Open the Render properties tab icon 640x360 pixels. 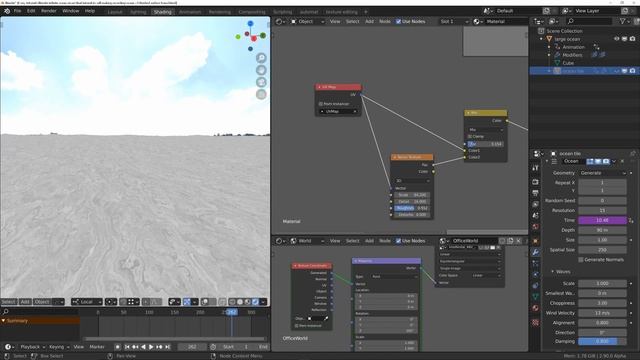point(536,182)
